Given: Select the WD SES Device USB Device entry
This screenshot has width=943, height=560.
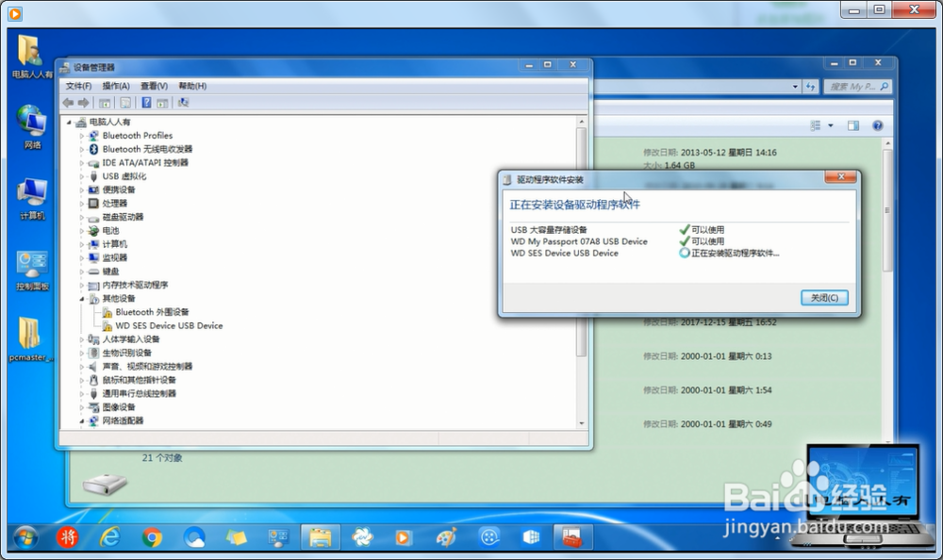Looking at the screenshot, I should pos(169,325).
